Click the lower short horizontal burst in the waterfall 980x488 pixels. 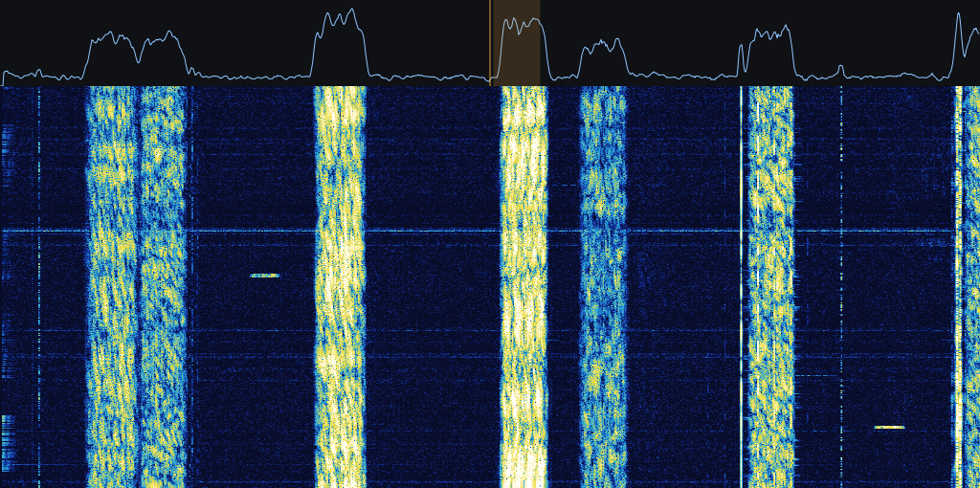coord(889,428)
